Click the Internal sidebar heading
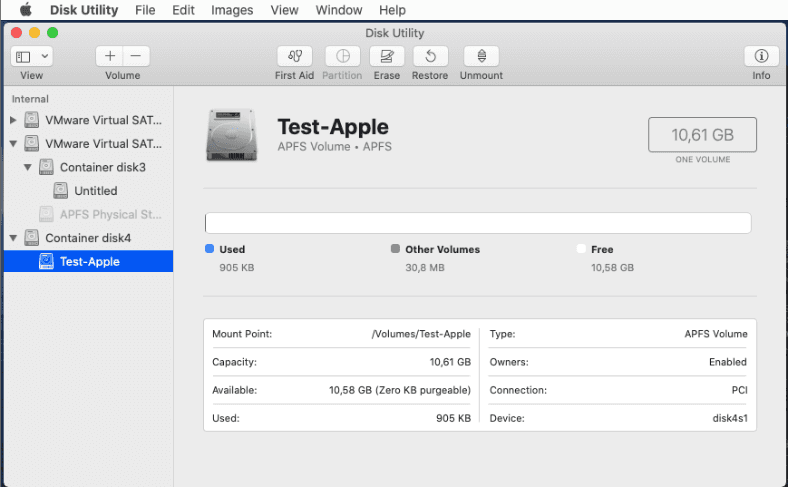788x487 pixels. tap(30, 99)
